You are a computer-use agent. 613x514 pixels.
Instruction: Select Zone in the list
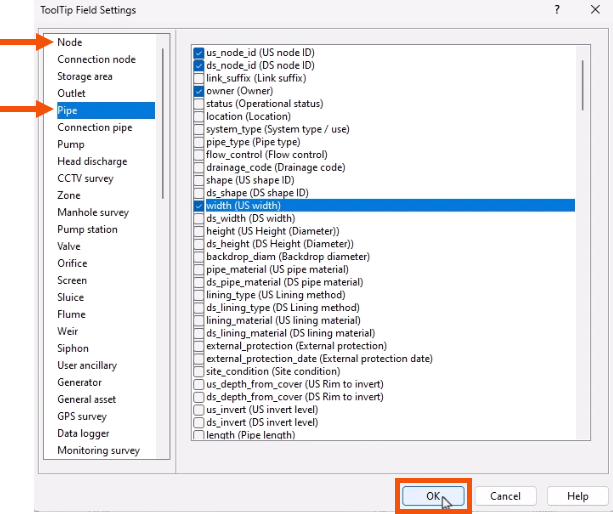69,195
